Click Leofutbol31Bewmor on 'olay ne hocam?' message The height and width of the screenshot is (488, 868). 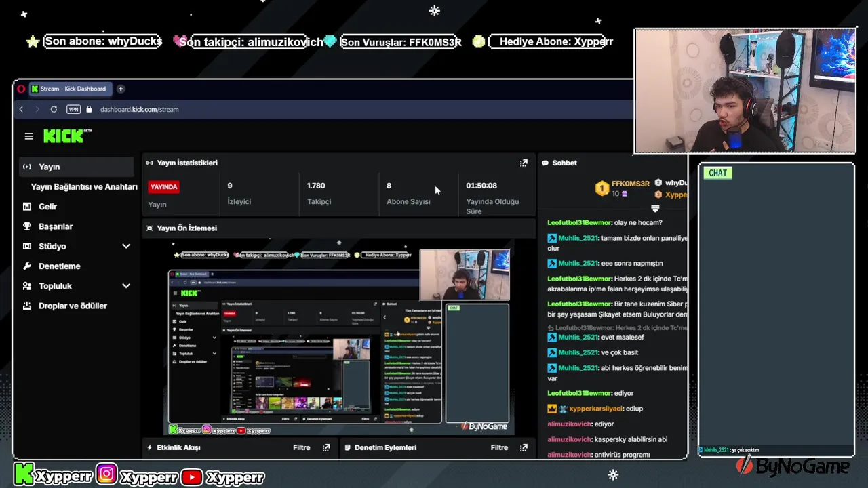[580, 222]
